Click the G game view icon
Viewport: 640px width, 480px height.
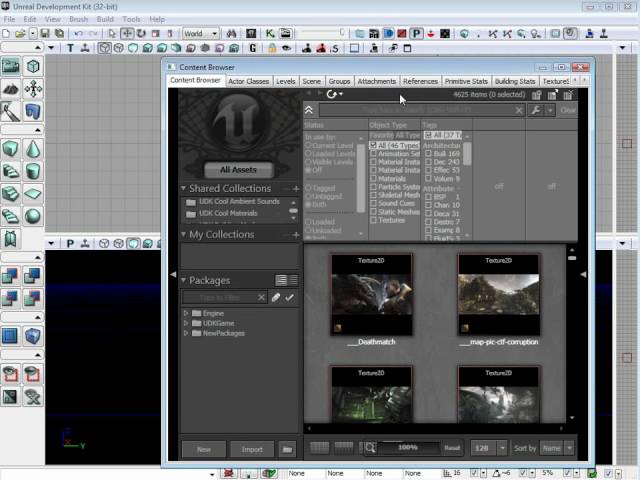pos(253,48)
